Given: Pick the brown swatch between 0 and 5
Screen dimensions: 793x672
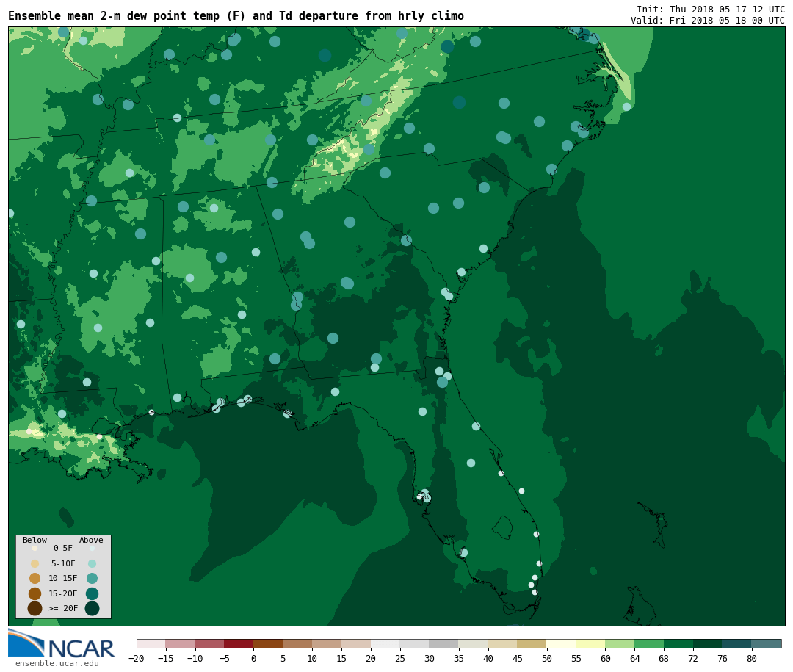Looking at the screenshot, I should coord(269,643).
